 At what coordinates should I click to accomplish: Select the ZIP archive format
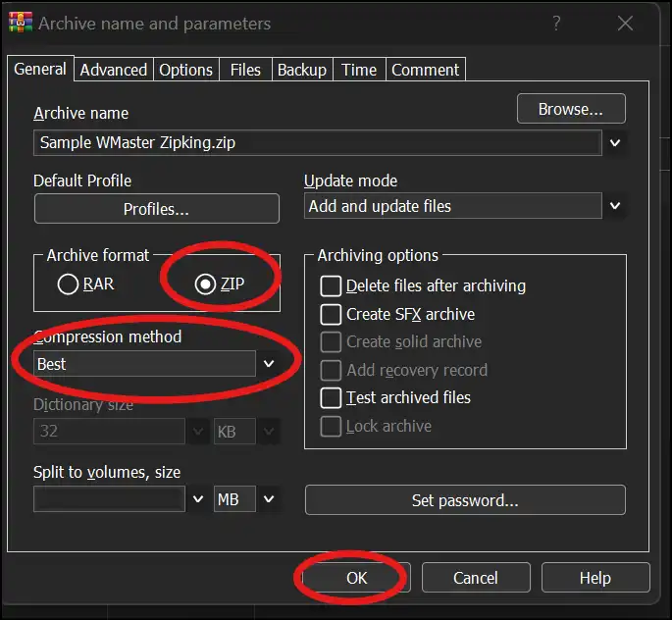(x=220, y=284)
